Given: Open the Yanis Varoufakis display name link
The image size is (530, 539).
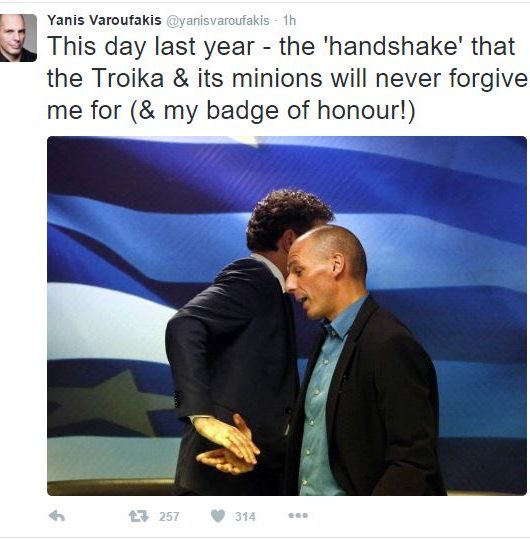Looking at the screenshot, I should pos(104,20).
